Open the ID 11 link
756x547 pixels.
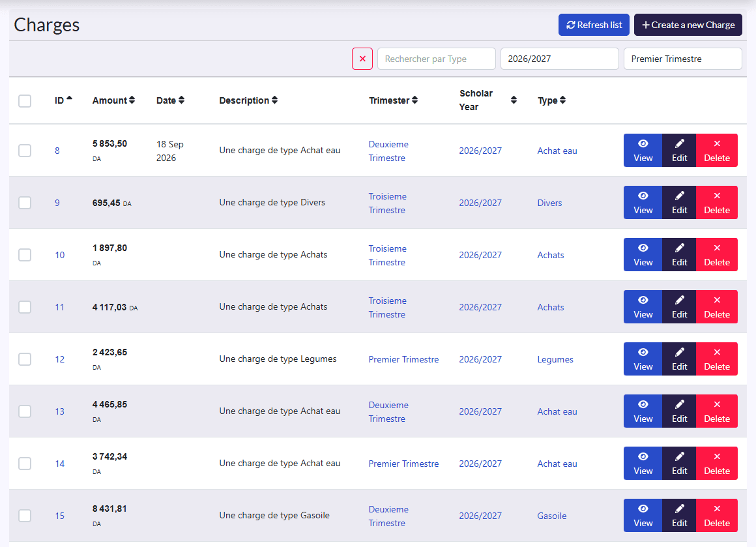(59, 307)
